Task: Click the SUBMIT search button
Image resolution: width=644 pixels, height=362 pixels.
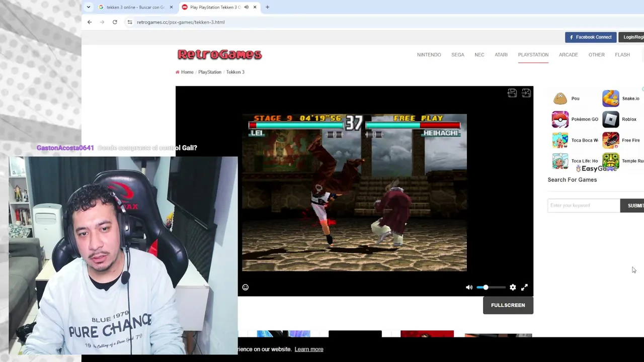Action: [632, 205]
